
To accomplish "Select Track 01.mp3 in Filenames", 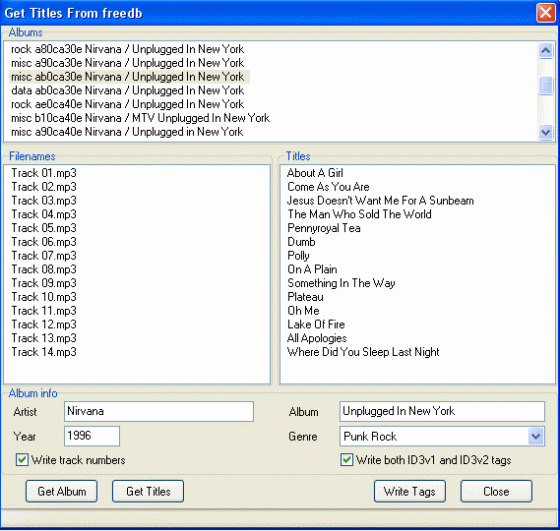I will (x=44, y=173).
